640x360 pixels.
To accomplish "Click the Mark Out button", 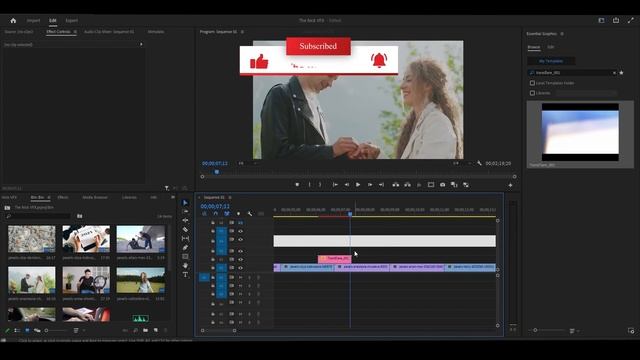I will pos(320,185).
